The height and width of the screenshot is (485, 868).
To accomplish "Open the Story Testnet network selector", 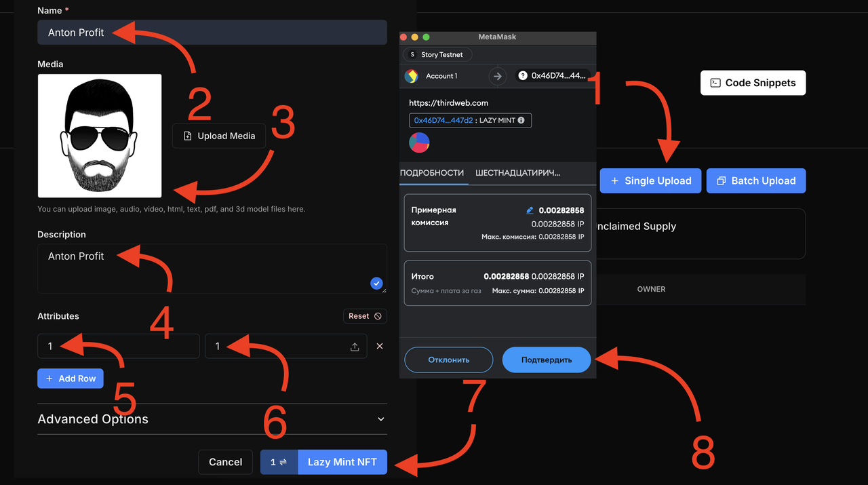I will click(x=437, y=54).
